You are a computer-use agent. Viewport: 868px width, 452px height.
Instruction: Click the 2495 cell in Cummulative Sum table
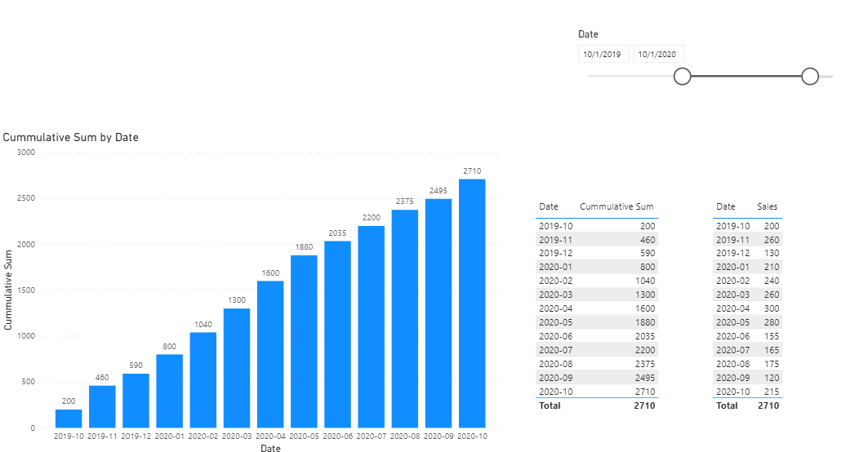[x=645, y=377]
